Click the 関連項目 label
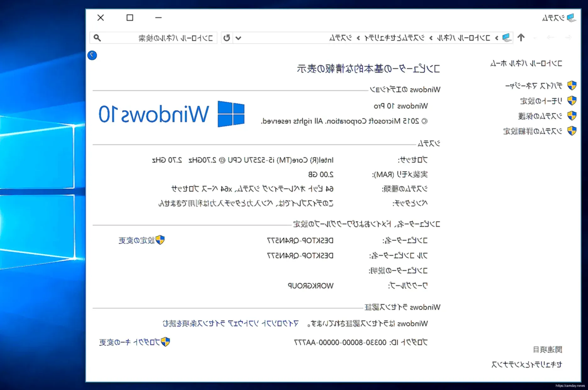588x390 pixels. 547,349
